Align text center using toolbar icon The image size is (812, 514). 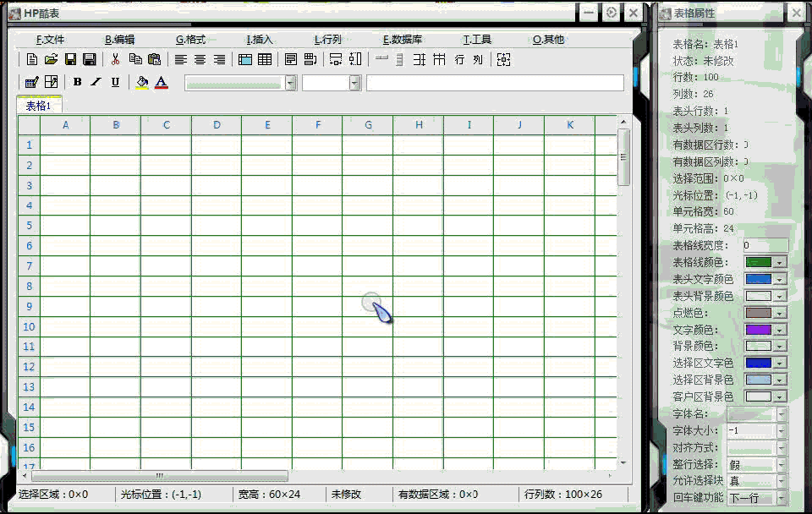(200, 59)
